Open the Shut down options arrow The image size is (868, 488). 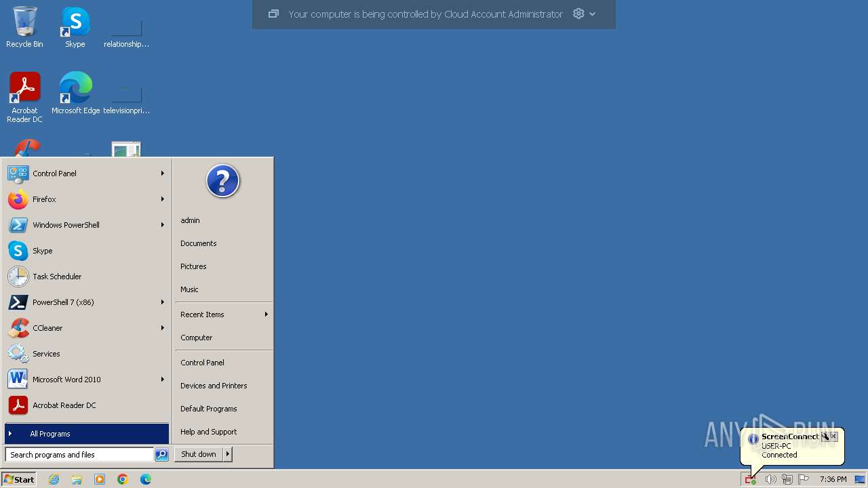tap(227, 454)
